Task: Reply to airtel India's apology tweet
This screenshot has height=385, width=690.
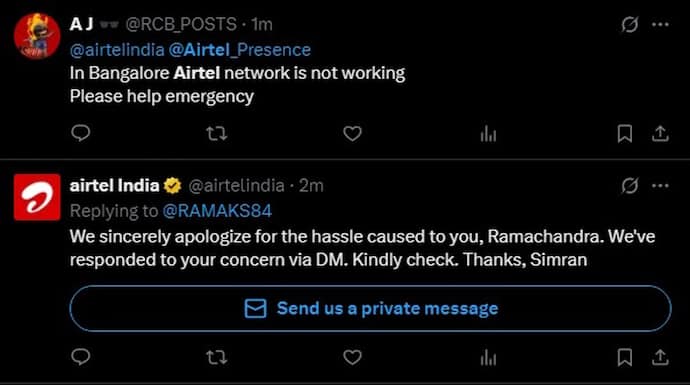Action: (x=81, y=357)
